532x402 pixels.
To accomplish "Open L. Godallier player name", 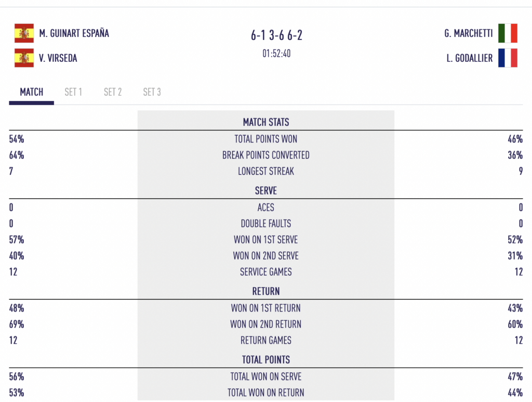I will (470, 58).
